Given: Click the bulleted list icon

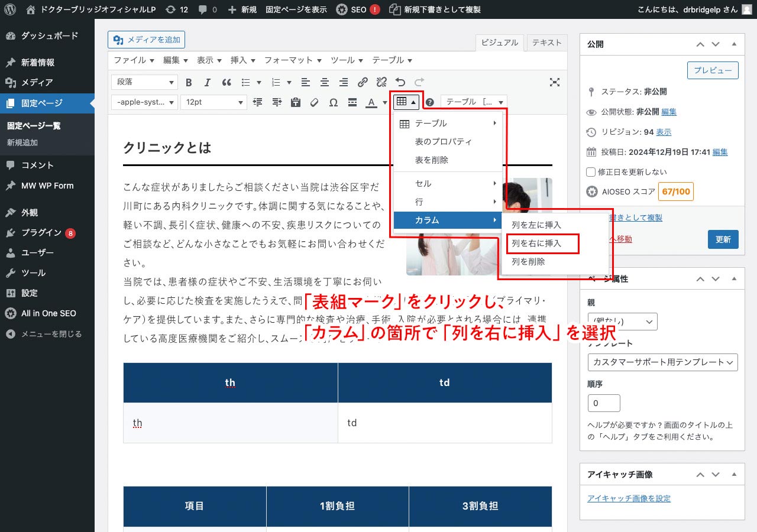Looking at the screenshot, I should pyautogui.click(x=246, y=83).
